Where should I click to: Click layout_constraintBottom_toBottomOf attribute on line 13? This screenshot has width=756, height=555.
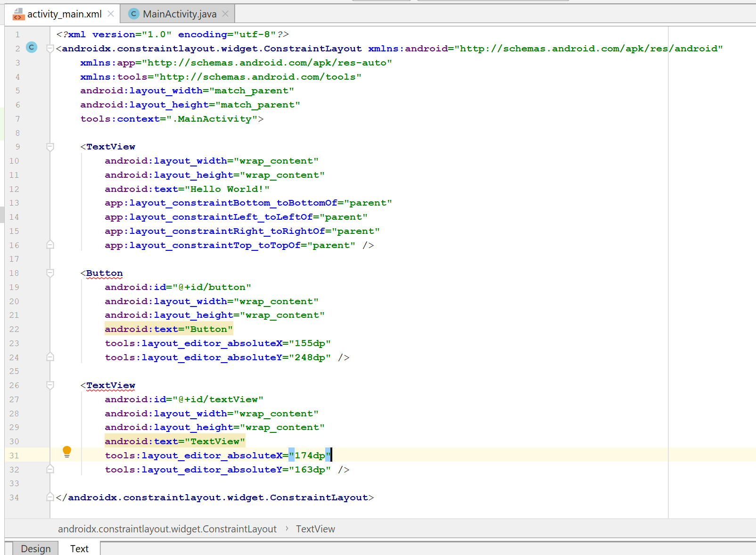pos(248,203)
